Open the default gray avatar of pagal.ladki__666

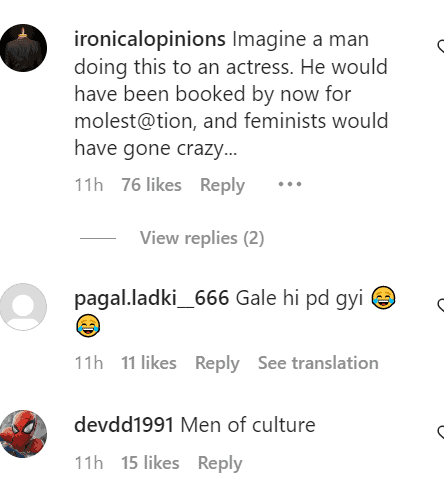tap(23, 307)
